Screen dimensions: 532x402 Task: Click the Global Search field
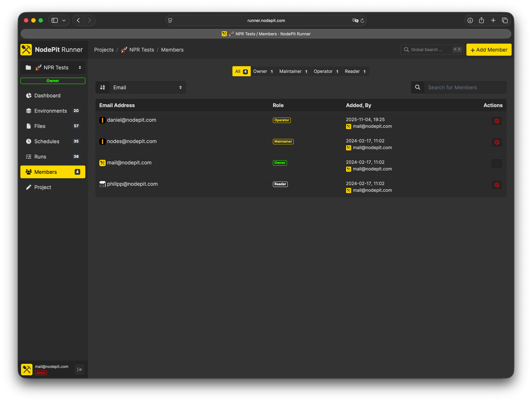coord(432,49)
